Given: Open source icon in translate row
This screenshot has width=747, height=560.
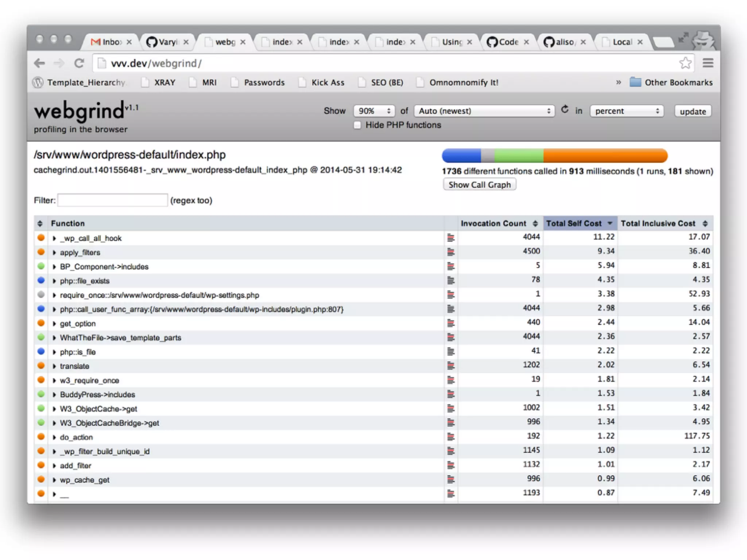Looking at the screenshot, I should [451, 366].
